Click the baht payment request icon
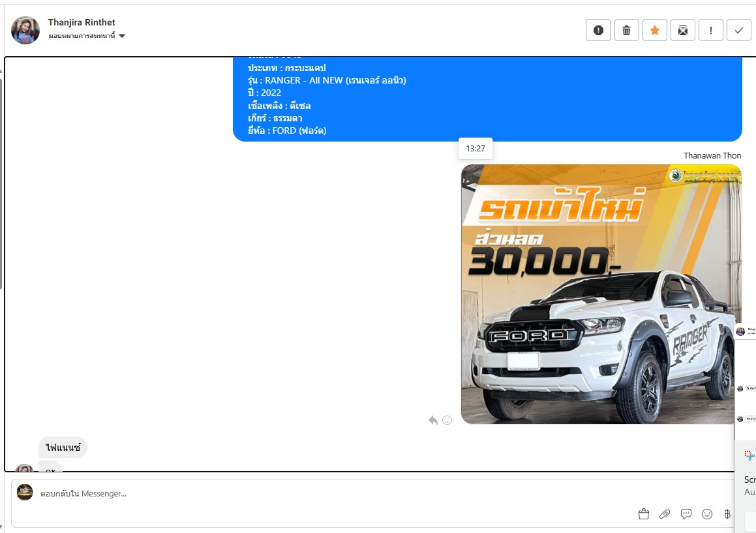Image resolution: width=756 pixels, height=533 pixels. pyautogui.click(x=727, y=514)
